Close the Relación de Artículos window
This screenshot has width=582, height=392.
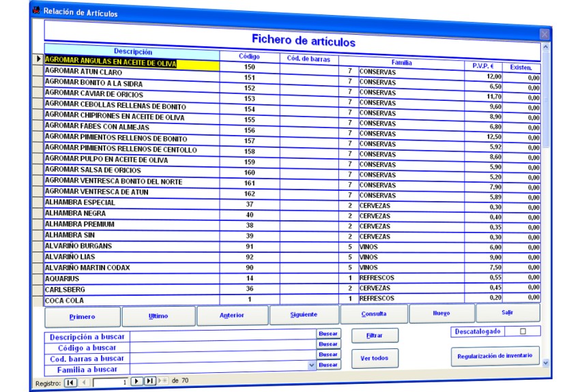[544, 34]
